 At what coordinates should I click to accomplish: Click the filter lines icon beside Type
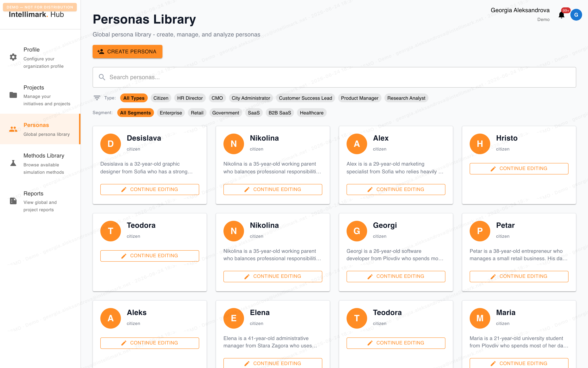pyautogui.click(x=97, y=98)
